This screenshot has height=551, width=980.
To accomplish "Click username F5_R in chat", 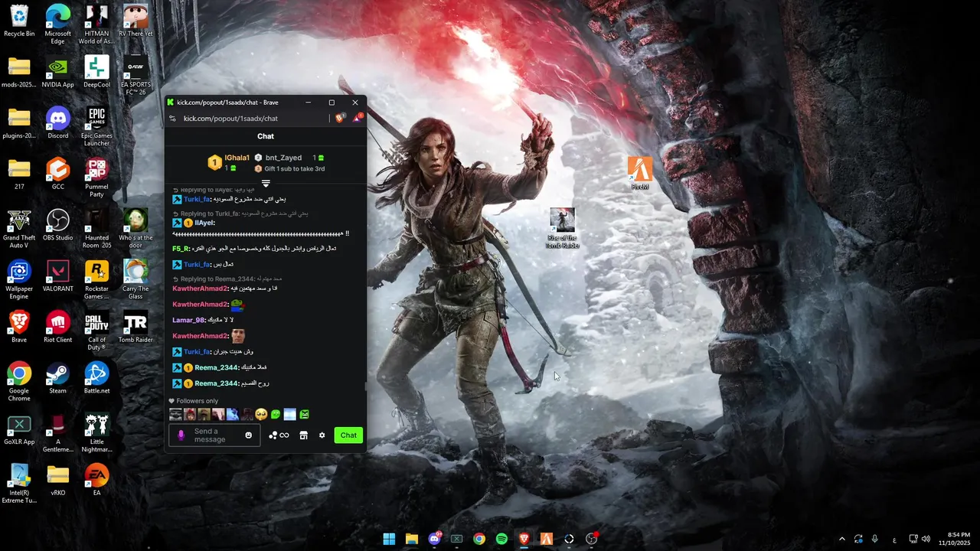I will pos(181,249).
